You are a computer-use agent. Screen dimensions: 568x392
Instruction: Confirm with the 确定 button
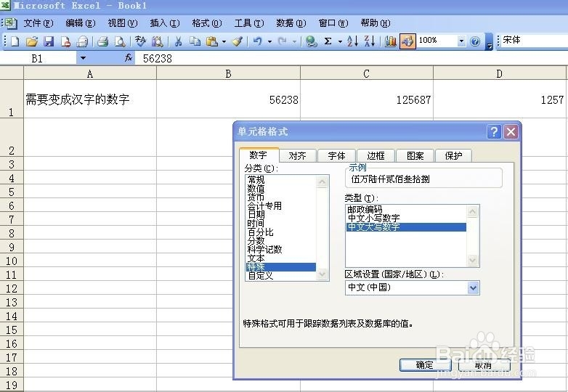(x=425, y=365)
